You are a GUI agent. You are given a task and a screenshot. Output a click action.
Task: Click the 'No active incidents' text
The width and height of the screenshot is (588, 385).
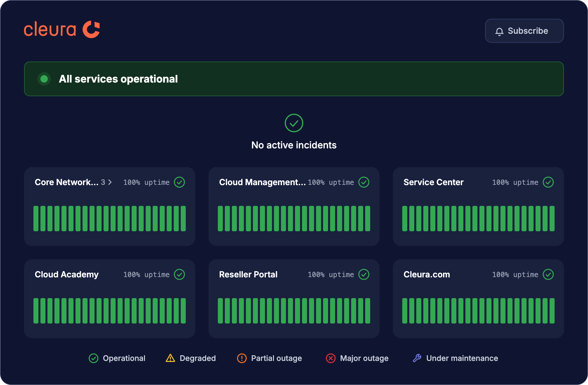(x=294, y=145)
